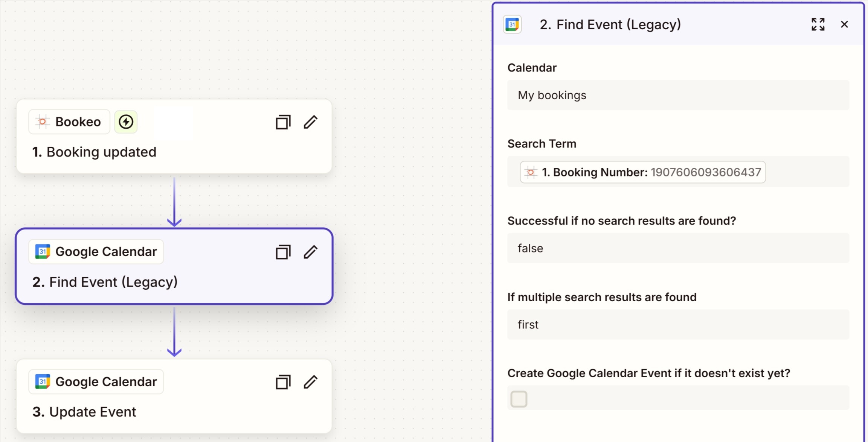Click Google Calendar label chip in step 3
Image resolution: width=868 pixels, height=442 pixels.
click(x=96, y=382)
